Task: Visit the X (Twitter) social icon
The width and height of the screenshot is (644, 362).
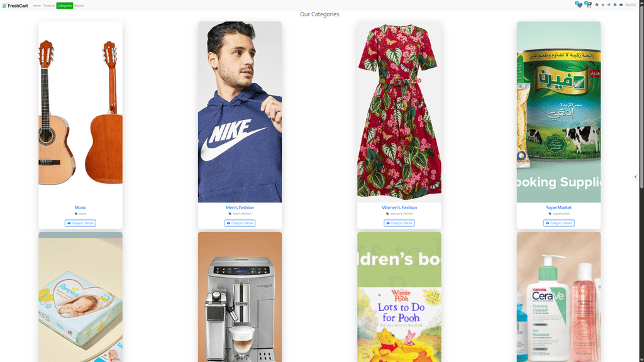Action: tap(603, 5)
